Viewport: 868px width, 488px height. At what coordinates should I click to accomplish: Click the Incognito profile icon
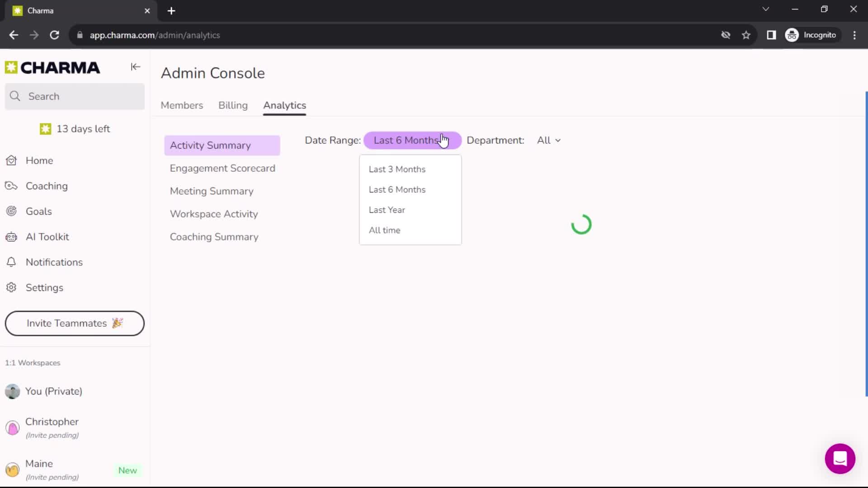coord(792,35)
